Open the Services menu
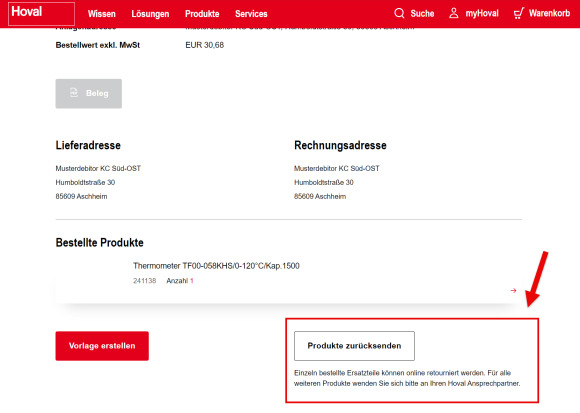This screenshot has height=413, width=580. pyautogui.click(x=251, y=14)
